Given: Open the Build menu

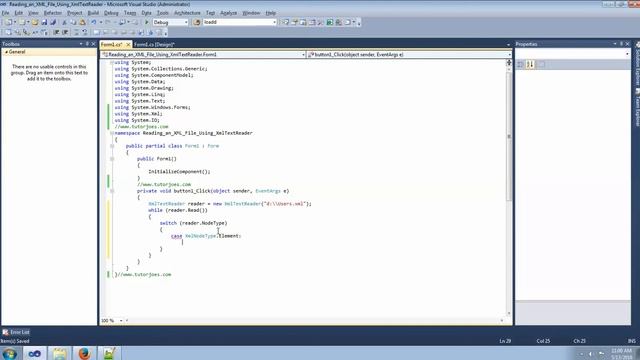Looking at the screenshot, I should [x=93, y=13].
